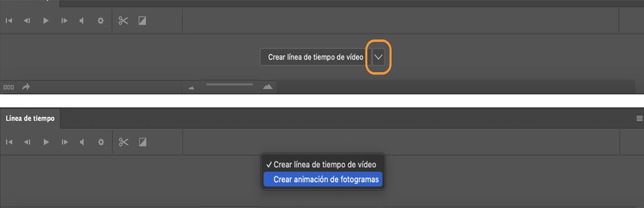Open the dropdown arrow beside the Crear button
This screenshot has height=208, width=644.
[x=379, y=57]
